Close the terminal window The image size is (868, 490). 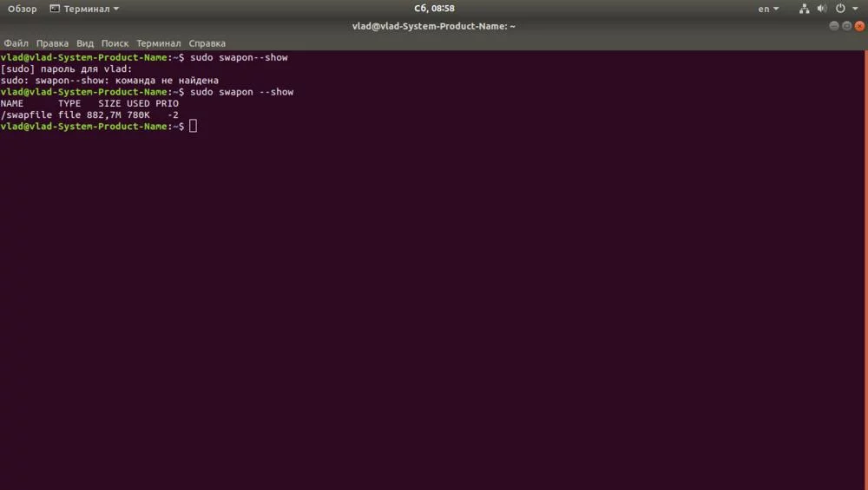859,26
